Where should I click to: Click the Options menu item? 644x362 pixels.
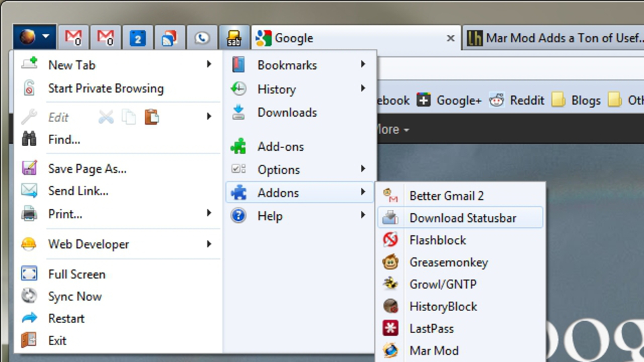click(299, 170)
